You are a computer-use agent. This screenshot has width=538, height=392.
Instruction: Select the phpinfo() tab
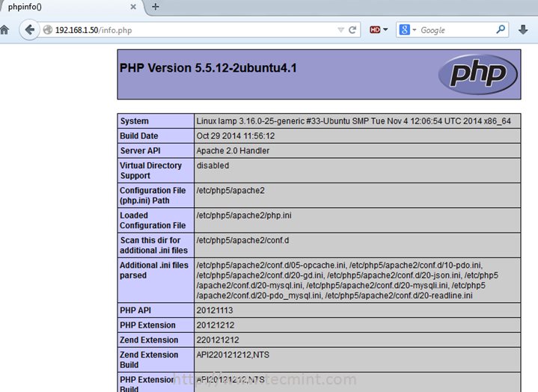coord(72,7)
